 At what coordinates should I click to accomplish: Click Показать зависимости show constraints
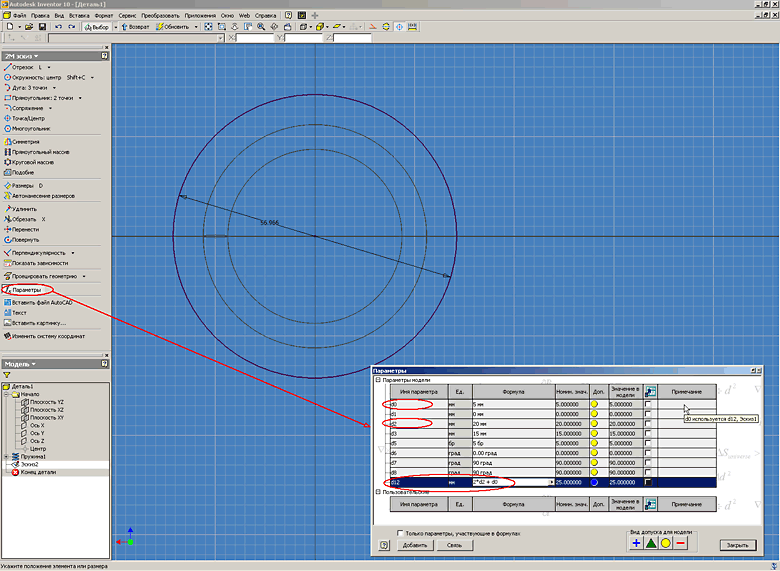coord(36,263)
